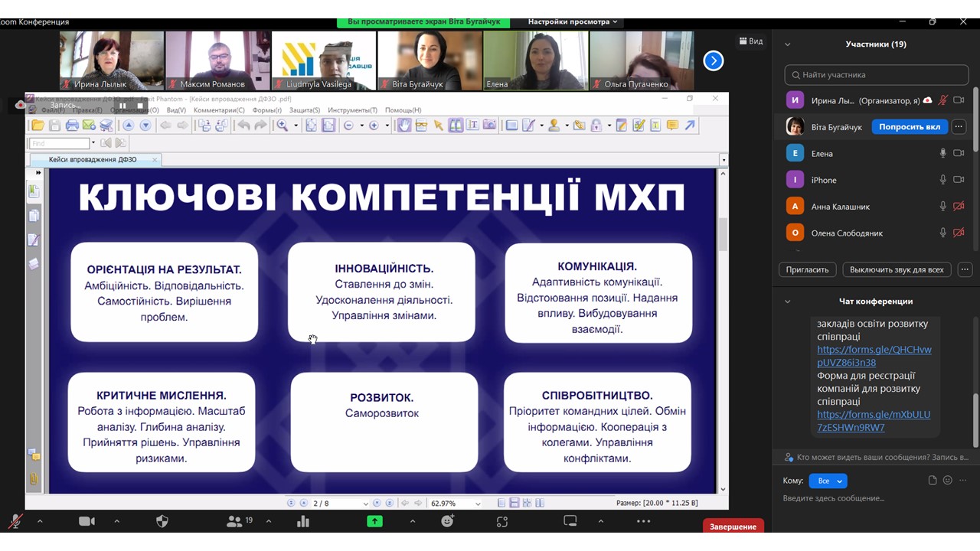The height and width of the screenshot is (551, 980).
Task: Click the green Share Screen icon in Zoom
Action: click(374, 521)
